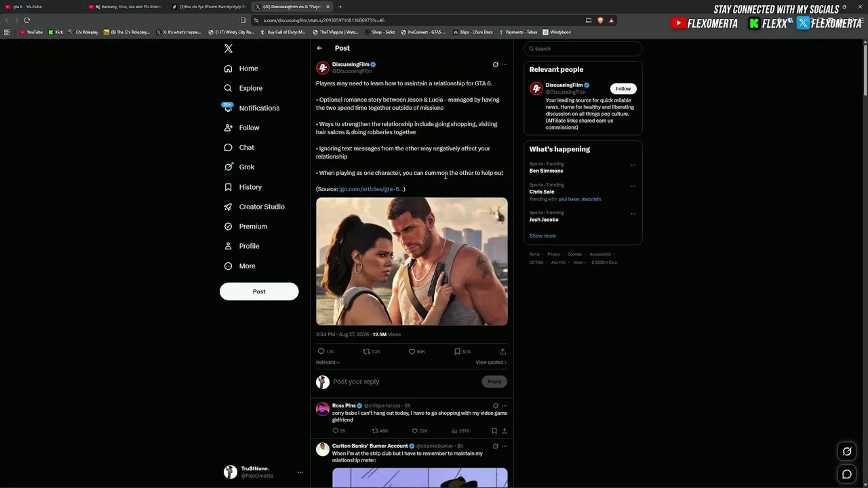
Task: Click reply icon on the main post
Action: coord(321,352)
